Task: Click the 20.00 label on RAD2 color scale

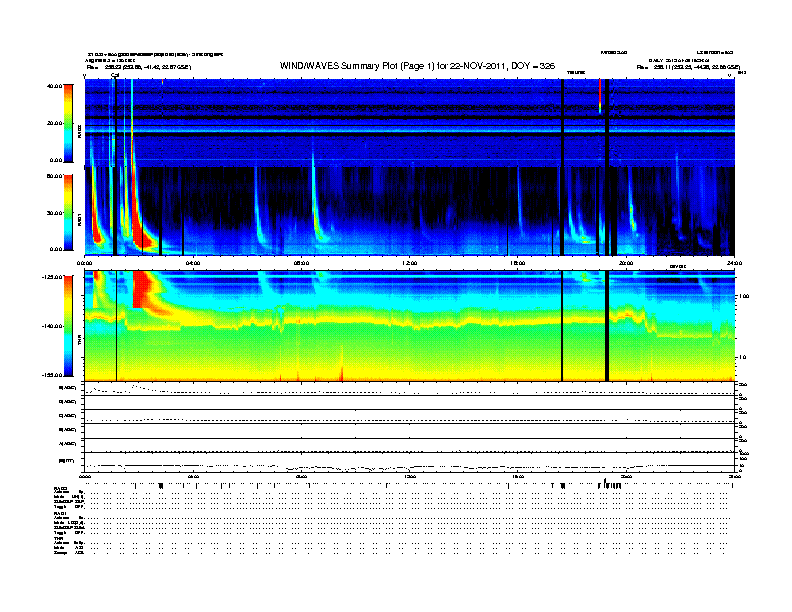Action: tap(55, 123)
